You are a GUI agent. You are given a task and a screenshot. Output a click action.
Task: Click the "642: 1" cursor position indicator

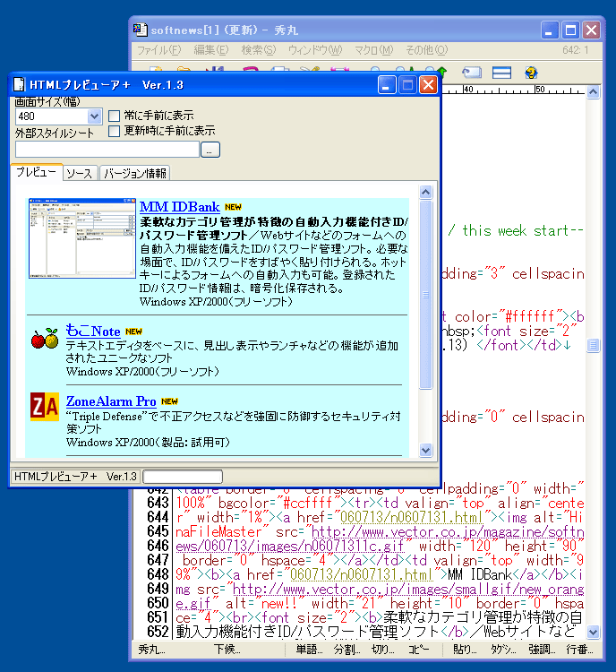[576, 50]
